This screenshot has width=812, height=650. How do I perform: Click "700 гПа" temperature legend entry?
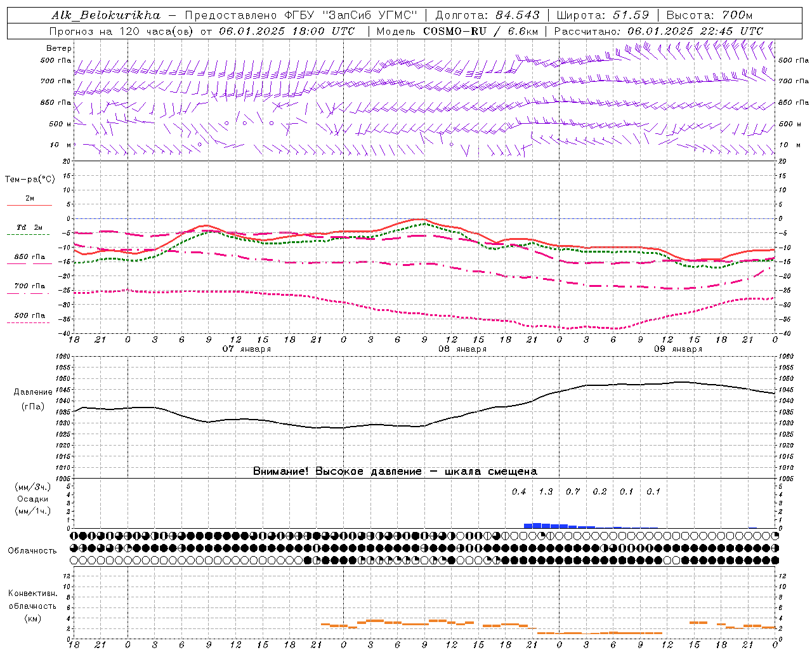tap(29, 286)
